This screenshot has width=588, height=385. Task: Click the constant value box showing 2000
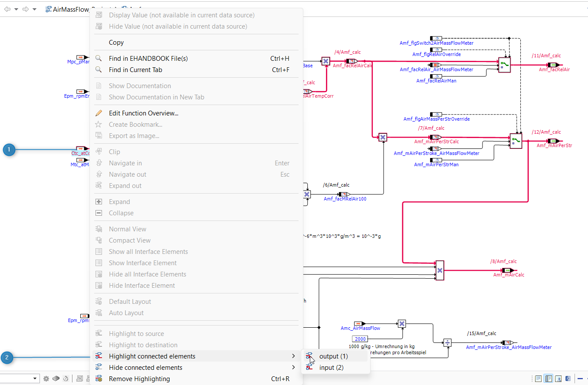click(360, 339)
